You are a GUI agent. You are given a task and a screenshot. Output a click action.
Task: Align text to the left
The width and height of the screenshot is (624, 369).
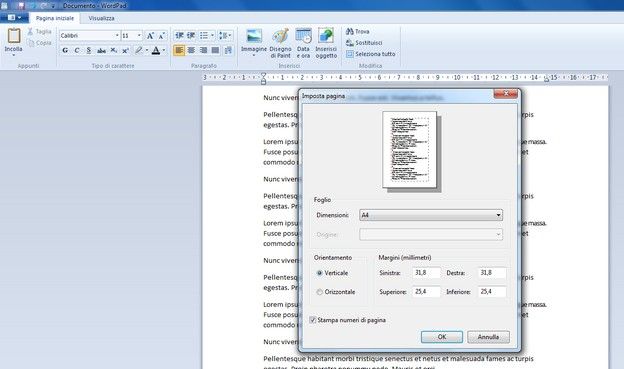pos(179,50)
